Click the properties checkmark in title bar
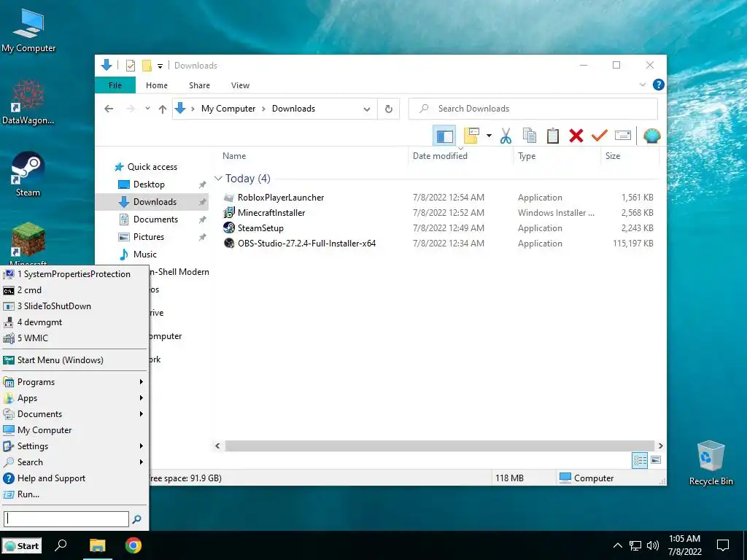The image size is (747, 560). pyautogui.click(x=130, y=66)
